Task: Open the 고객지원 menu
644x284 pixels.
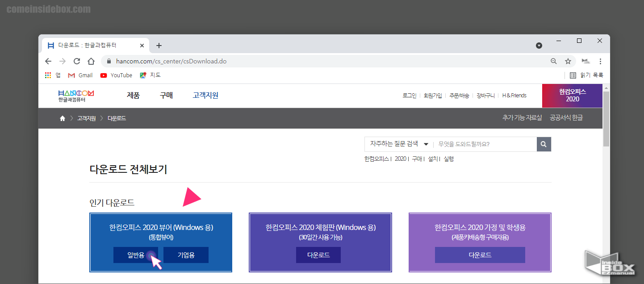Action: [x=205, y=95]
